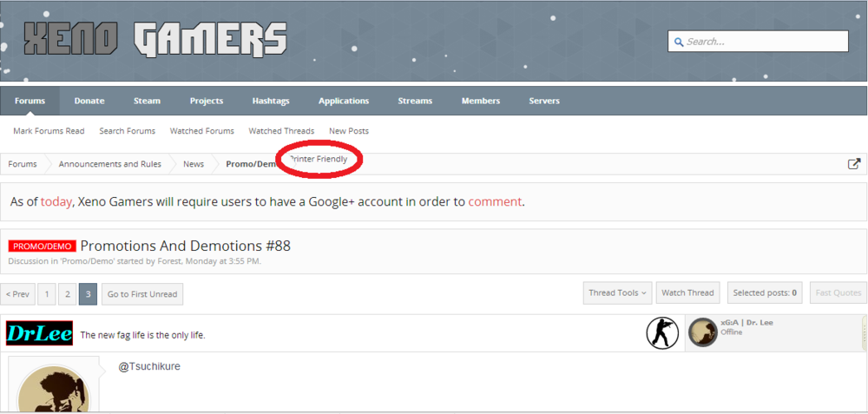
Task: Open the Hashtags tab
Action: 271,101
